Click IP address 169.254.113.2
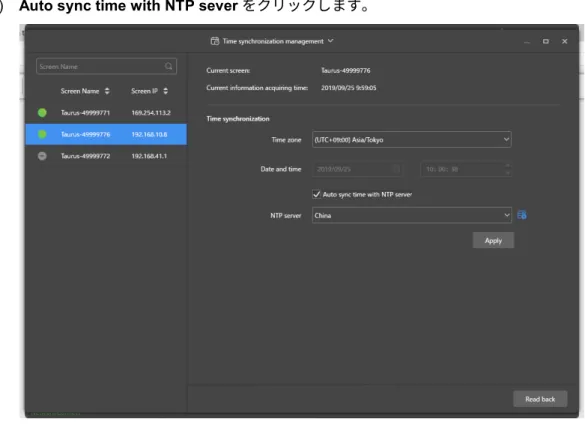This screenshot has width=585, height=425. (151, 113)
